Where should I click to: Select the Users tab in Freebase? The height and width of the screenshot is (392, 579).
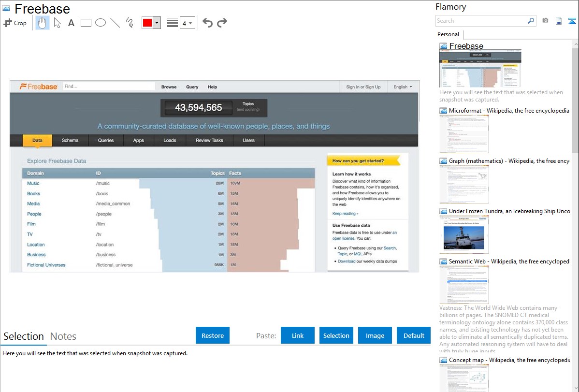coord(248,140)
